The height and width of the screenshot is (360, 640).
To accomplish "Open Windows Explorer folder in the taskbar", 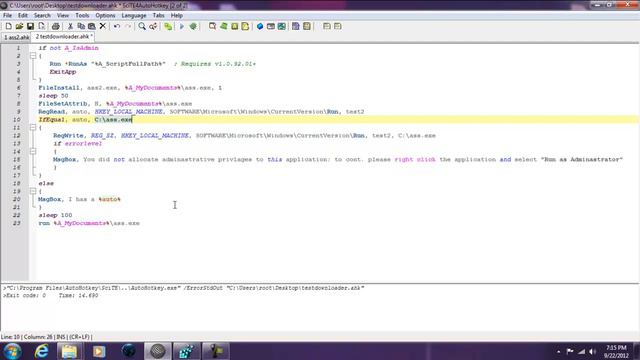I will [69, 351].
